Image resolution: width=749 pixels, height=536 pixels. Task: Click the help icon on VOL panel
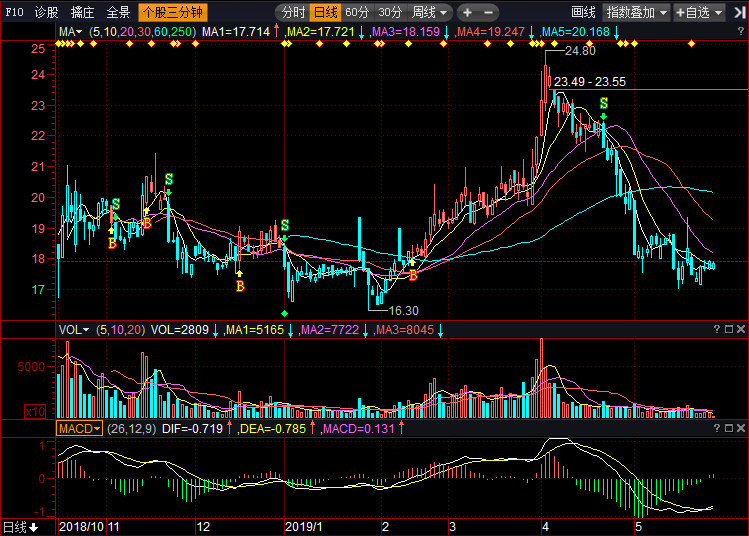[716, 329]
